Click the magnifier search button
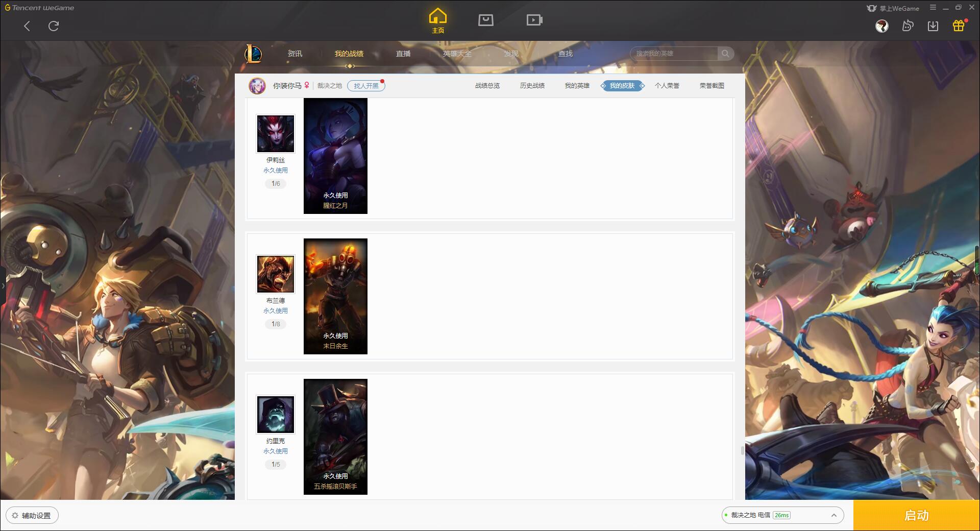The height and width of the screenshot is (531, 980). click(x=725, y=54)
